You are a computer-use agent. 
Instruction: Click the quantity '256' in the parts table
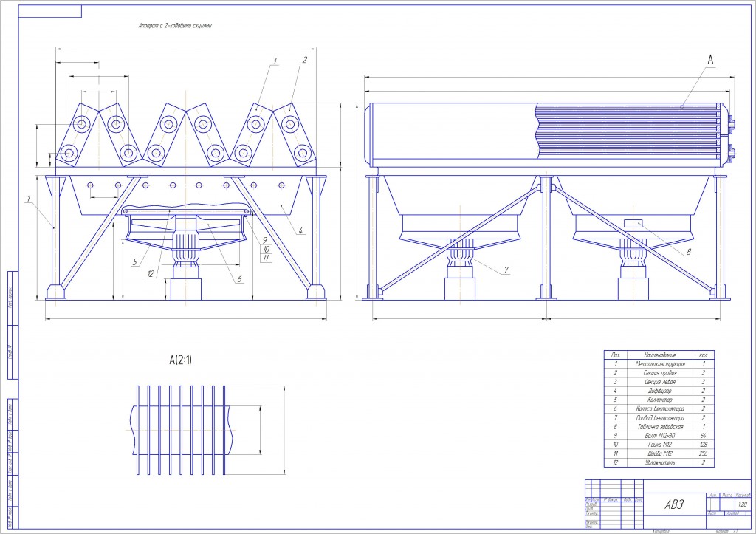pos(704,453)
